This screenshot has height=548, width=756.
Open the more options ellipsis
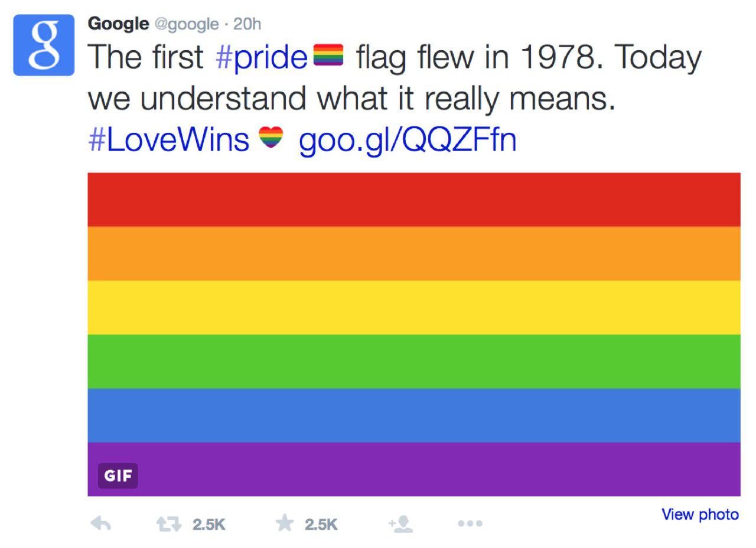(470, 523)
